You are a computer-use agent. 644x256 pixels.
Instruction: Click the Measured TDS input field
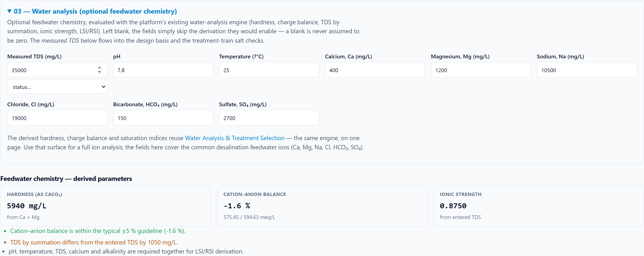point(57,70)
